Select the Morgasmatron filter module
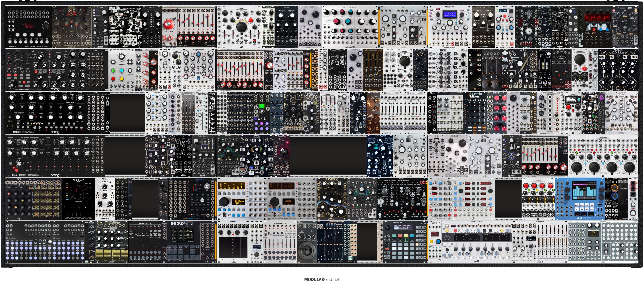Image resolution: width=644 pixels, height=283 pixels. coord(198,70)
